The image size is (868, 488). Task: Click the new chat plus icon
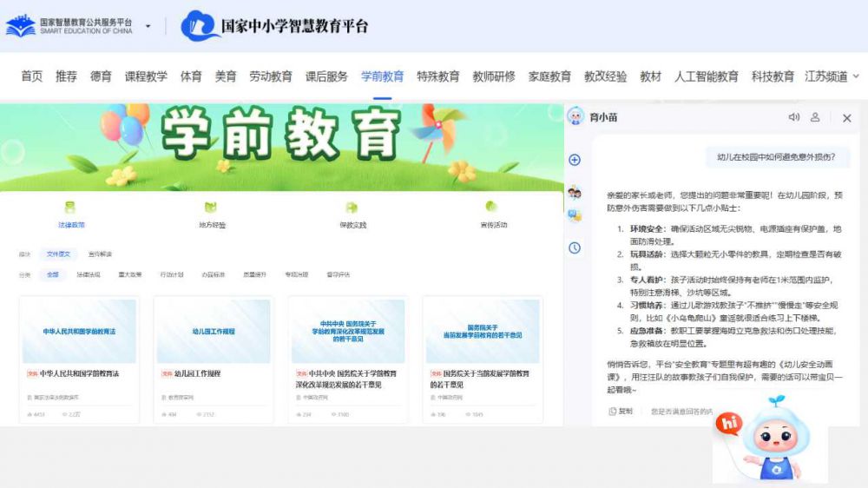[x=575, y=160]
